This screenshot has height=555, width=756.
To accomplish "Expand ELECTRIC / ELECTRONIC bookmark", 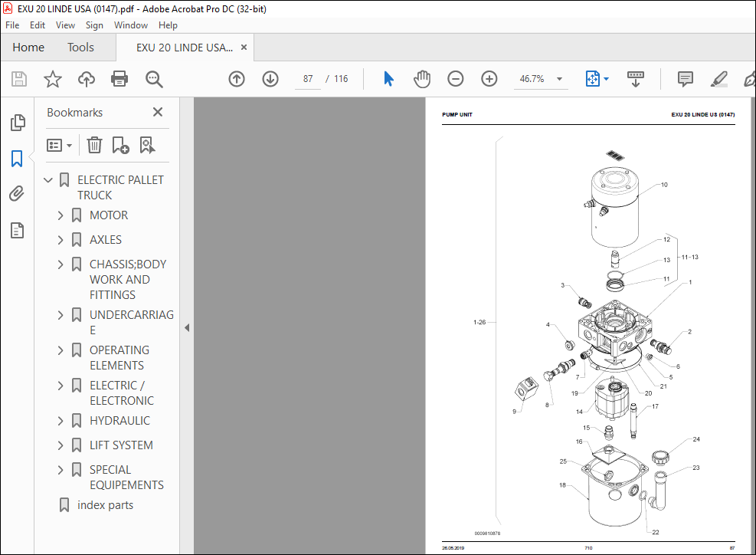I will click(x=61, y=386).
